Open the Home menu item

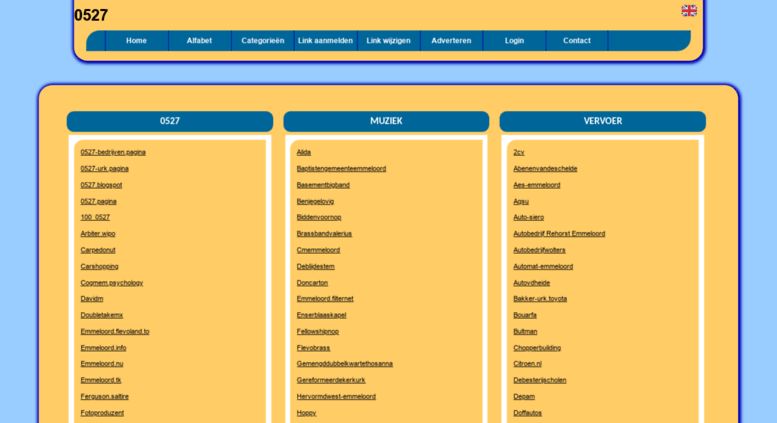coord(136,41)
